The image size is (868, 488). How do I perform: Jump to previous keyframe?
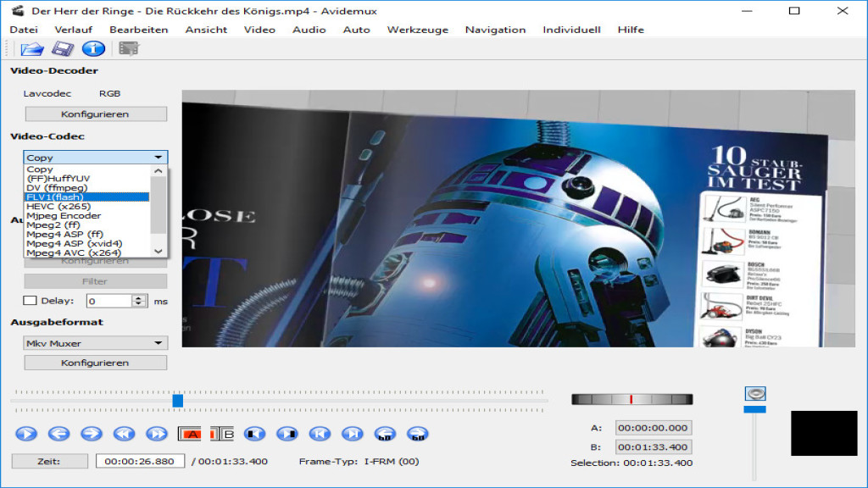(x=320, y=433)
